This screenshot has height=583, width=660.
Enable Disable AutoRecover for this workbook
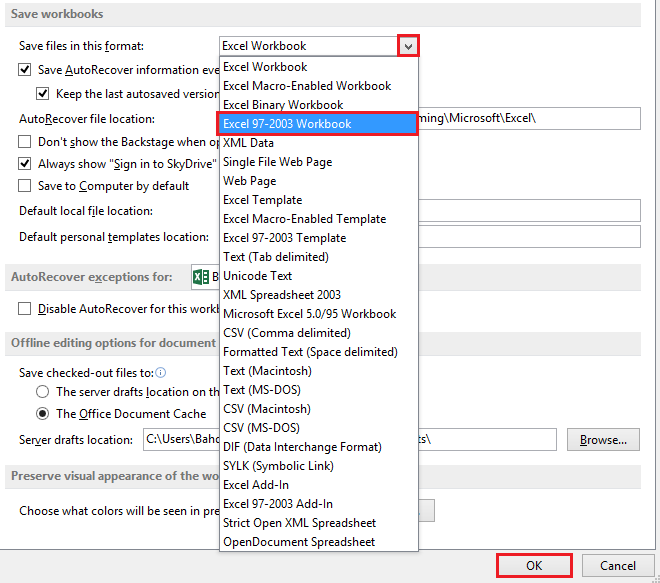24,309
